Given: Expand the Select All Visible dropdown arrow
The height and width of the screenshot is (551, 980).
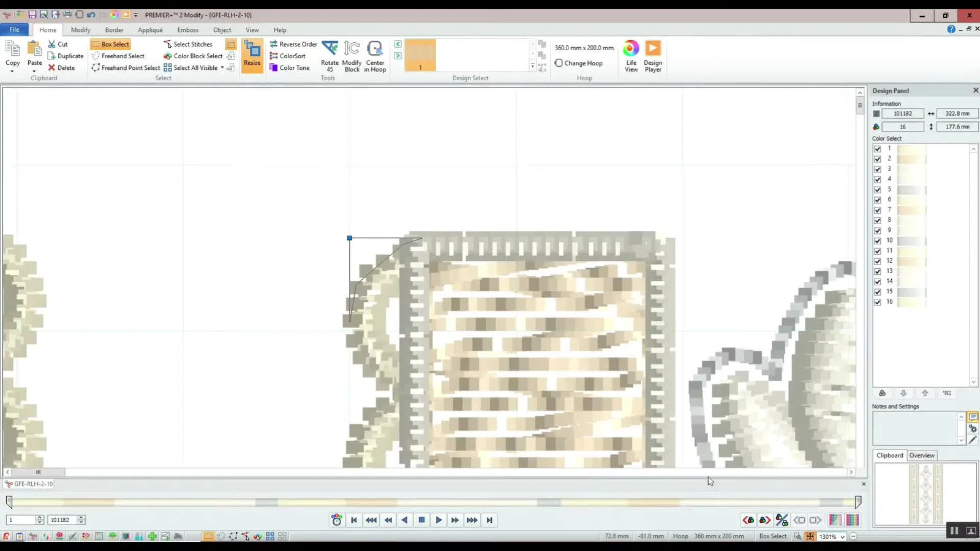Looking at the screenshot, I should pyautogui.click(x=222, y=68).
